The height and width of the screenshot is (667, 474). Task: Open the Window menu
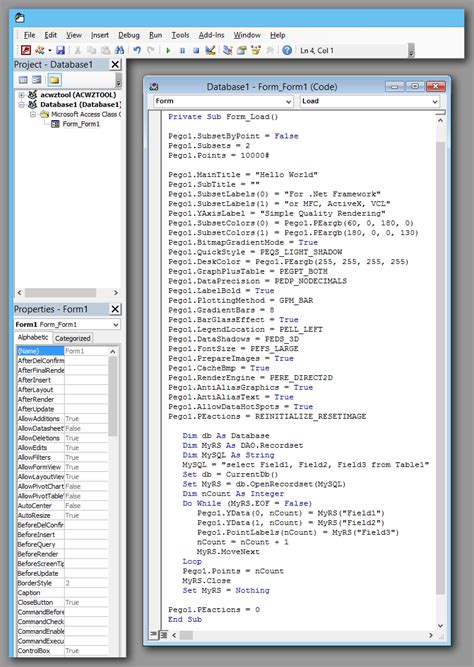pyautogui.click(x=247, y=35)
